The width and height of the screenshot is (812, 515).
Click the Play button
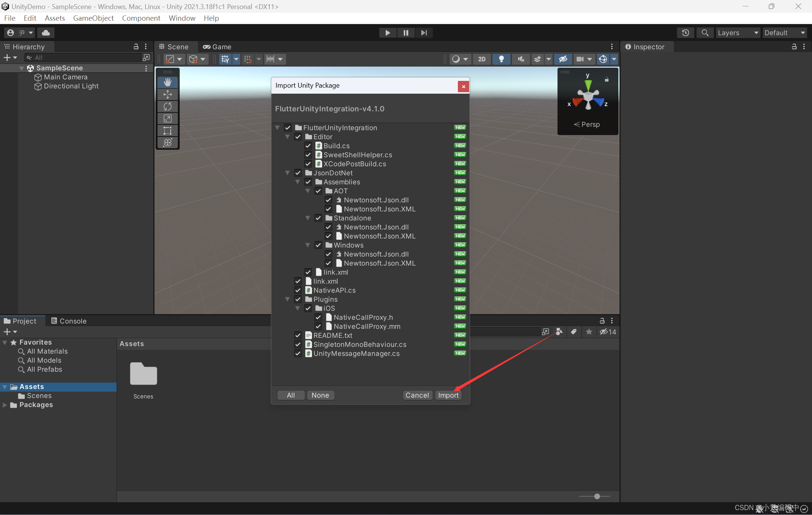tap(388, 33)
